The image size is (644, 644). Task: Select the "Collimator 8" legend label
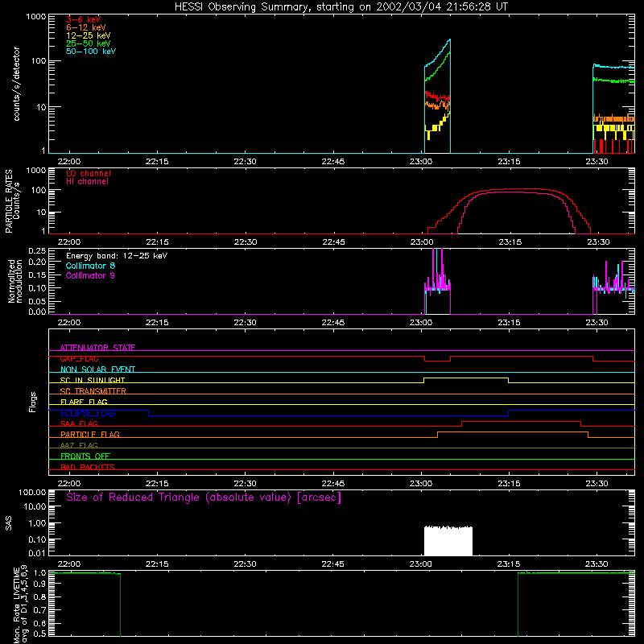tap(90, 266)
